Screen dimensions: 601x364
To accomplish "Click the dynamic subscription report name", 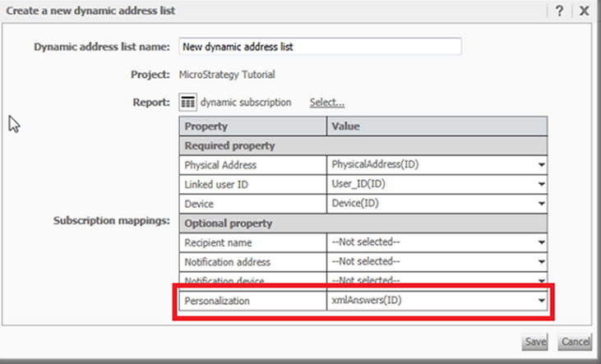I will click(x=246, y=103).
